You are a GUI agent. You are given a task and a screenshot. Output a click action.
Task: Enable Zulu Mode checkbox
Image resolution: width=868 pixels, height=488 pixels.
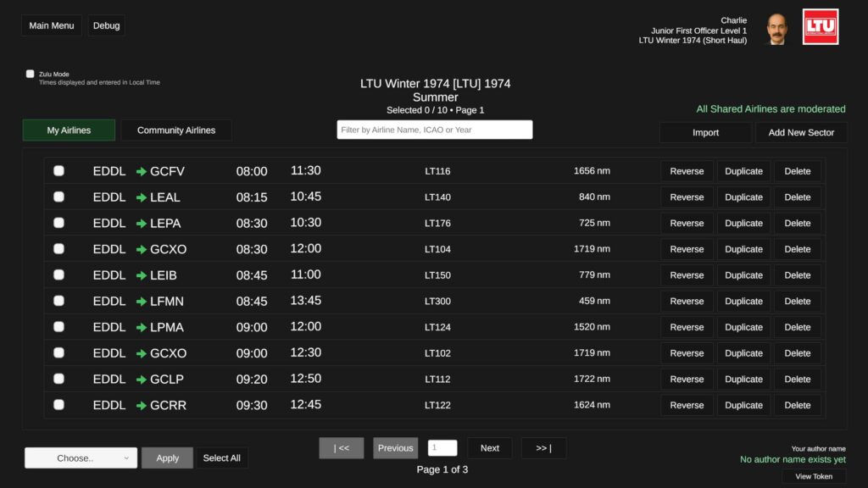click(30, 74)
